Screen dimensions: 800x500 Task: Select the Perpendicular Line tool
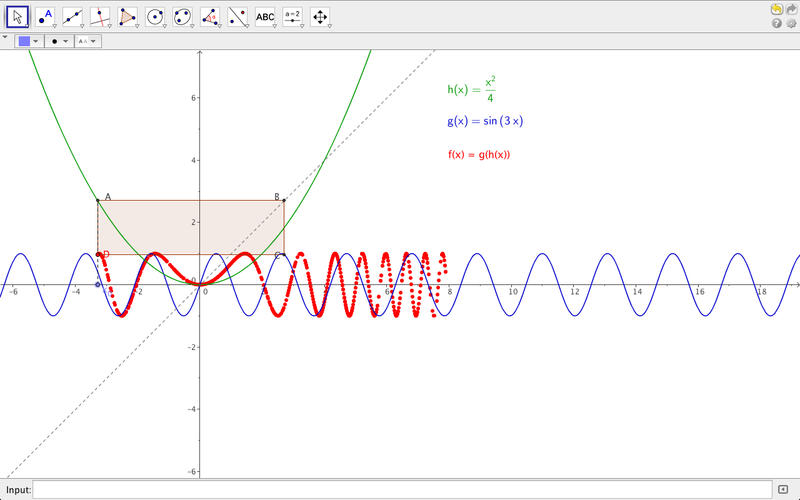click(100, 16)
